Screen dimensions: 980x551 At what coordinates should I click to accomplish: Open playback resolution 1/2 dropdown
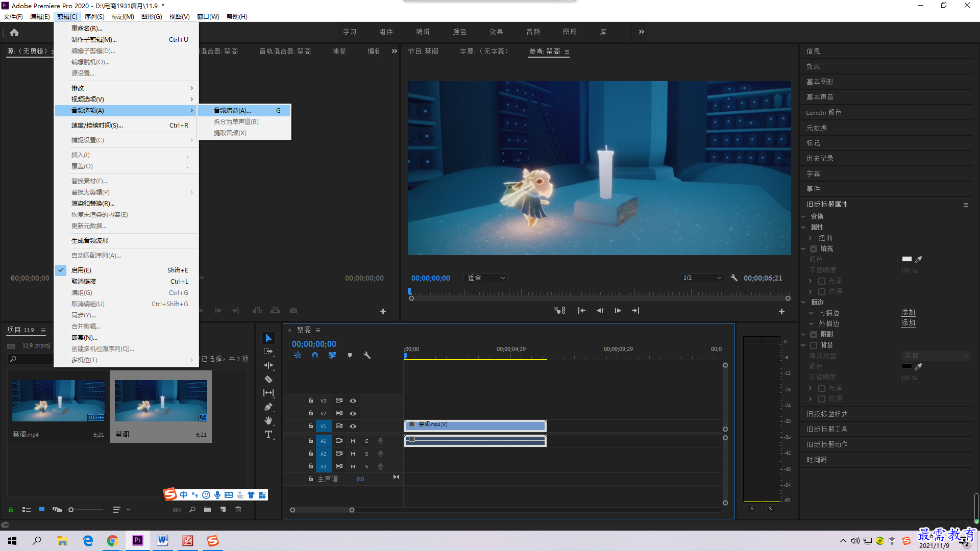702,278
